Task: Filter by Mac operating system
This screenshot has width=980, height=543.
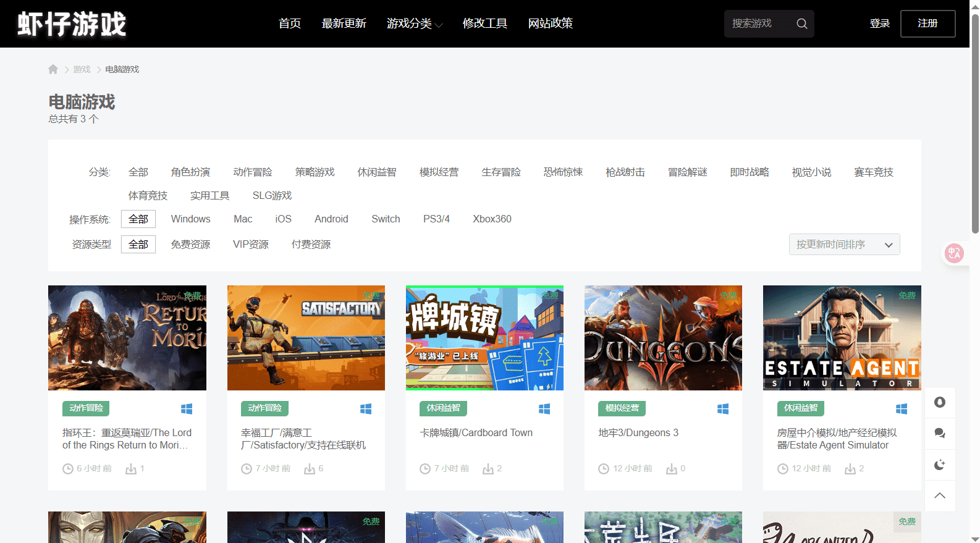Action: coord(243,219)
